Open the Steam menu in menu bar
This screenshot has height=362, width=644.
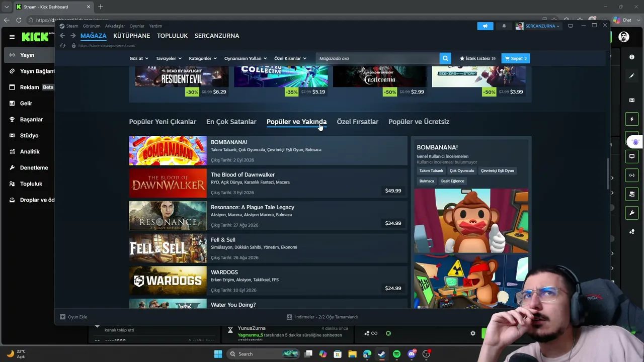pyautogui.click(x=72, y=26)
